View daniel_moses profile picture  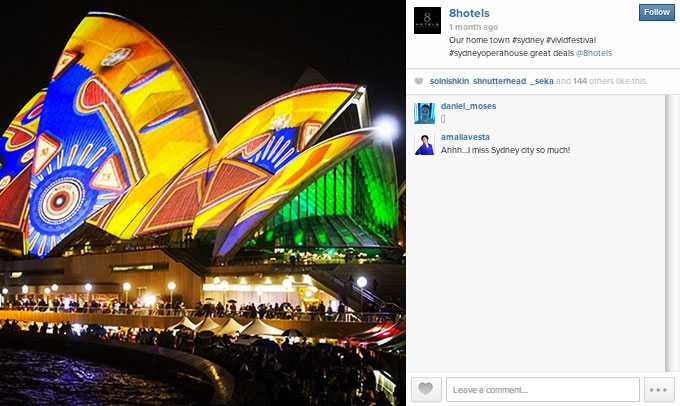tap(424, 114)
